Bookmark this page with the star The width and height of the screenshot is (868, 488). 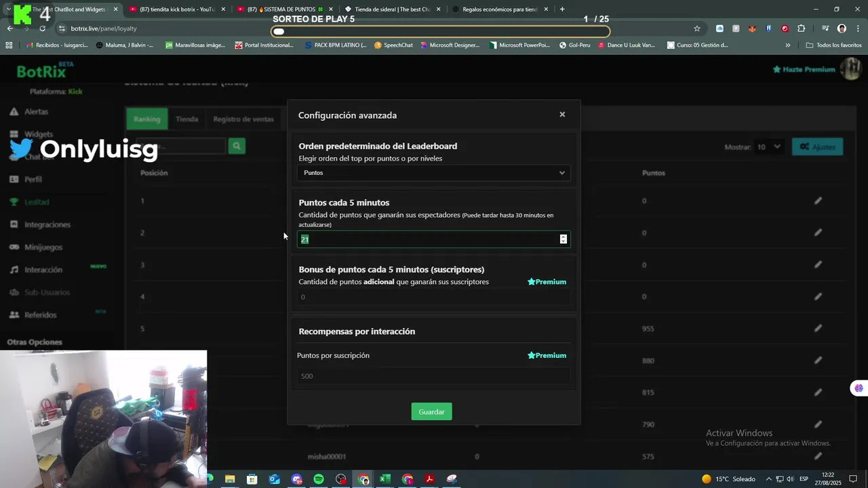[x=696, y=28]
